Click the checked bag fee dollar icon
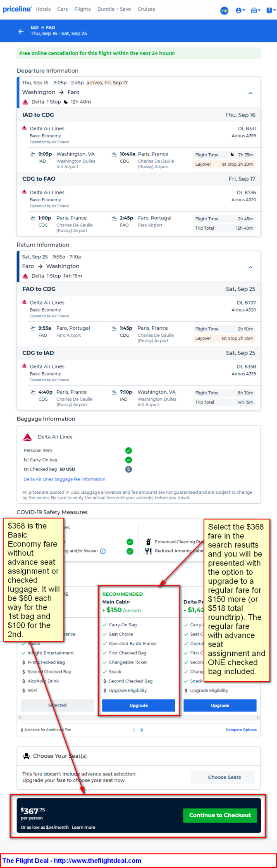Image resolution: width=277 pixels, height=868 pixels. pyautogui.click(x=129, y=469)
